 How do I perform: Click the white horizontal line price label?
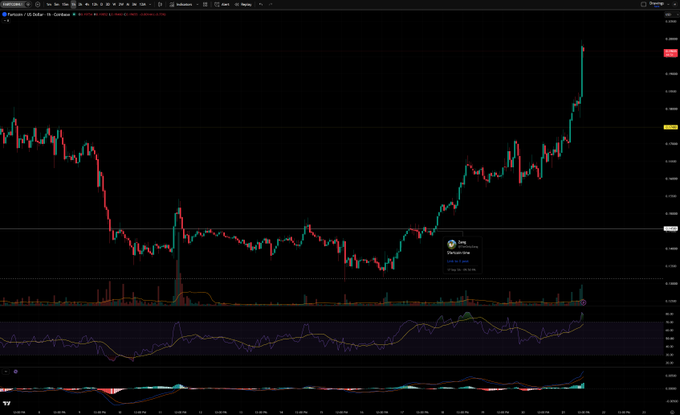[x=670, y=229]
